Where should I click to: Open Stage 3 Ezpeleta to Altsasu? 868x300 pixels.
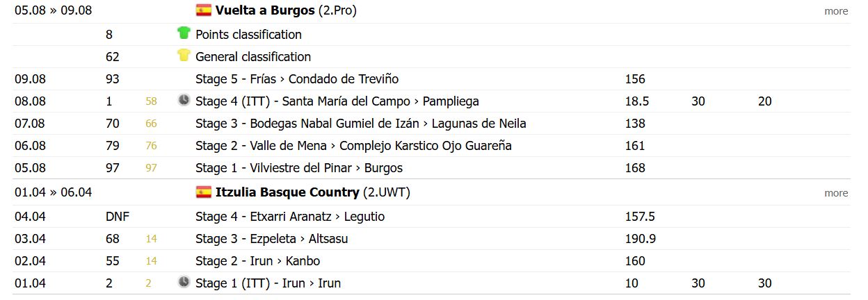click(x=272, y=239)
